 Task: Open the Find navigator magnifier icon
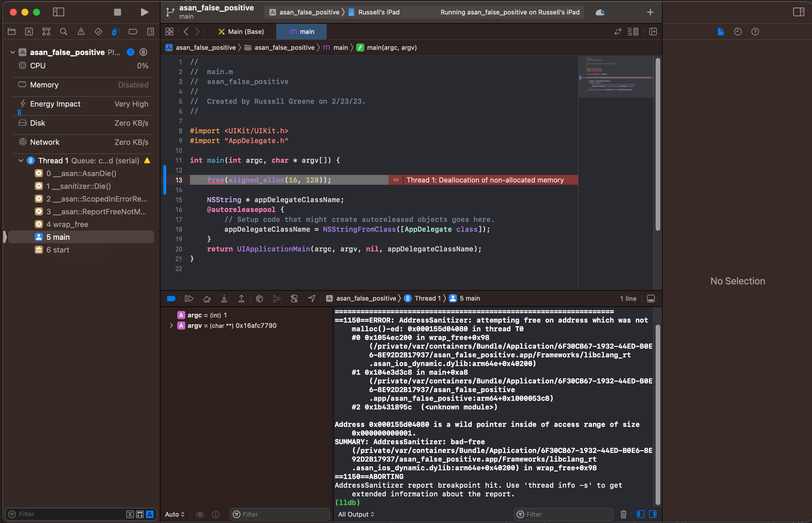click(x=63, y=32)
